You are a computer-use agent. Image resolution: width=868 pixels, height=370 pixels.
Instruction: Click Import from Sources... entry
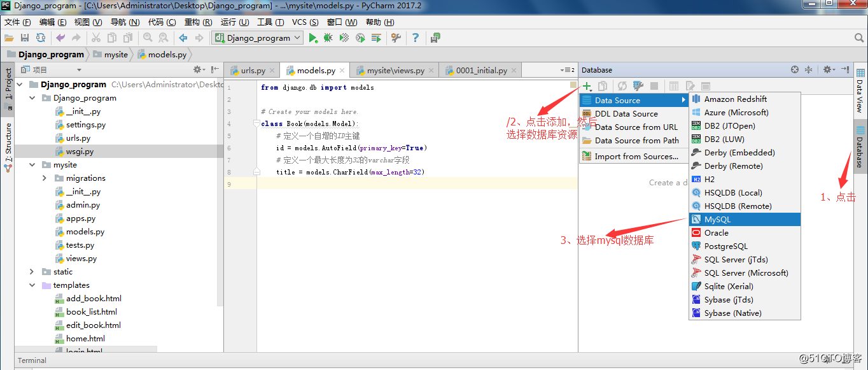pyautogui.click(x=634, y=156)
